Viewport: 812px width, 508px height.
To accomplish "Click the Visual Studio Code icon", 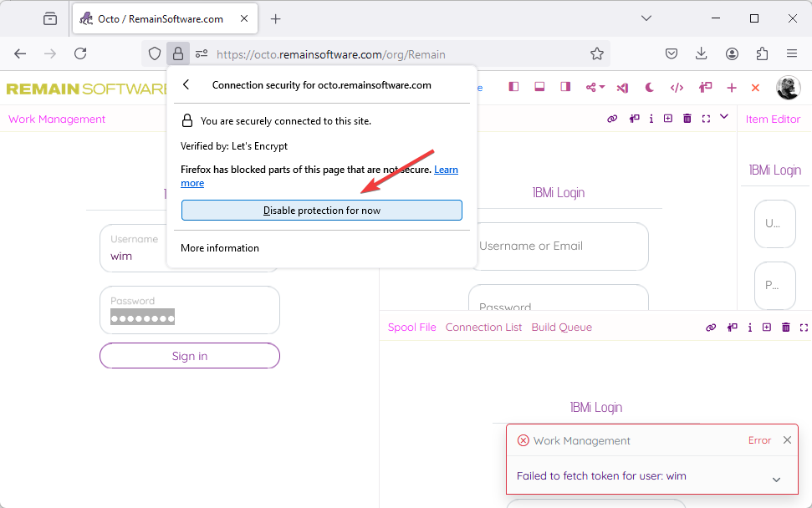I will pyautogui.click(x=622, y=88).
